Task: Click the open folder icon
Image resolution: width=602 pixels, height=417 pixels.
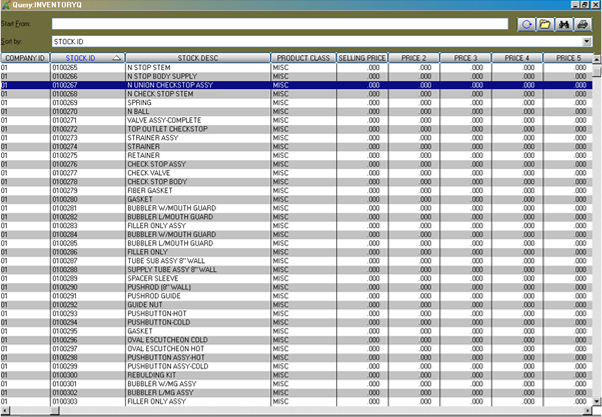Action: pyautogui.click(x=546, y=23)
